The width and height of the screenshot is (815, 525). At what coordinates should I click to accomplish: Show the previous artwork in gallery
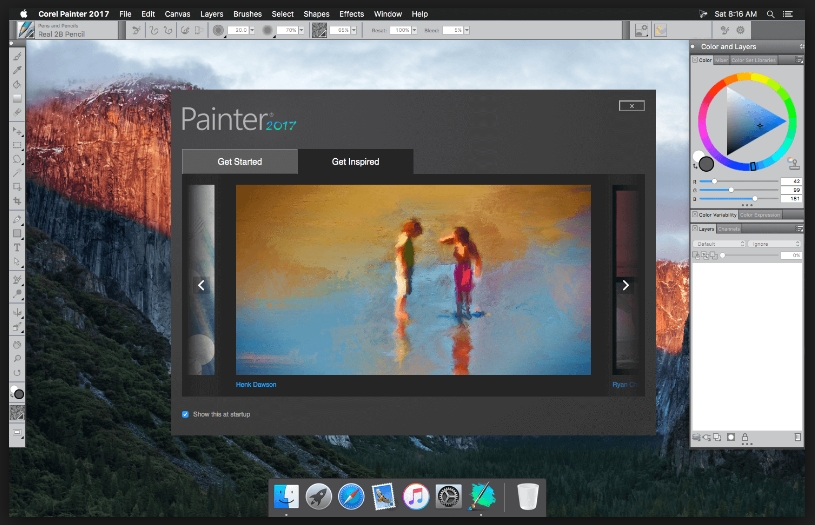click(201, 285)
